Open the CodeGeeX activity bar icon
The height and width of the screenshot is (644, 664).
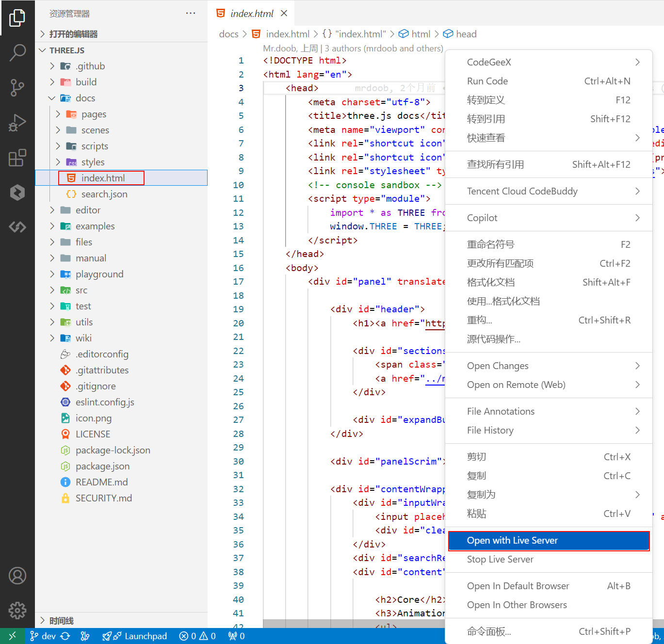[x=17, y=227]
